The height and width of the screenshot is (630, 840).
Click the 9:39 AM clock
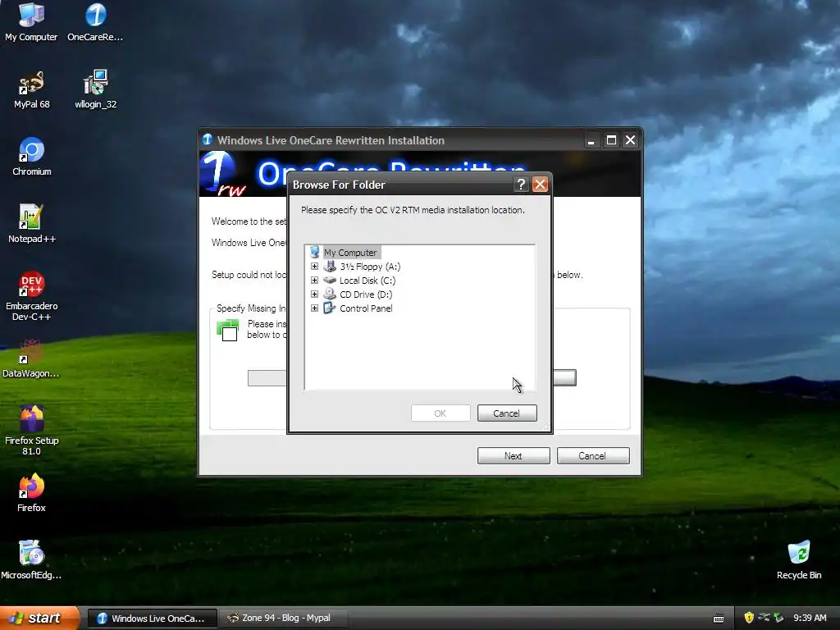(810, 619)
